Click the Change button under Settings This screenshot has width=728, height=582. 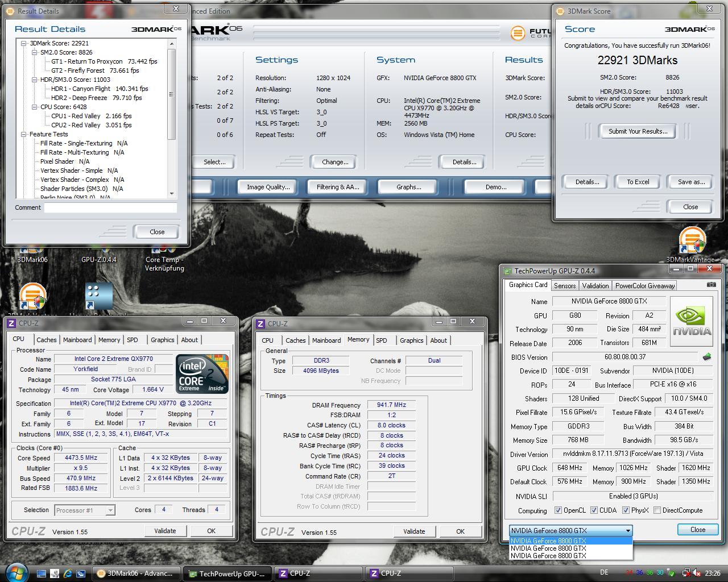335,162
